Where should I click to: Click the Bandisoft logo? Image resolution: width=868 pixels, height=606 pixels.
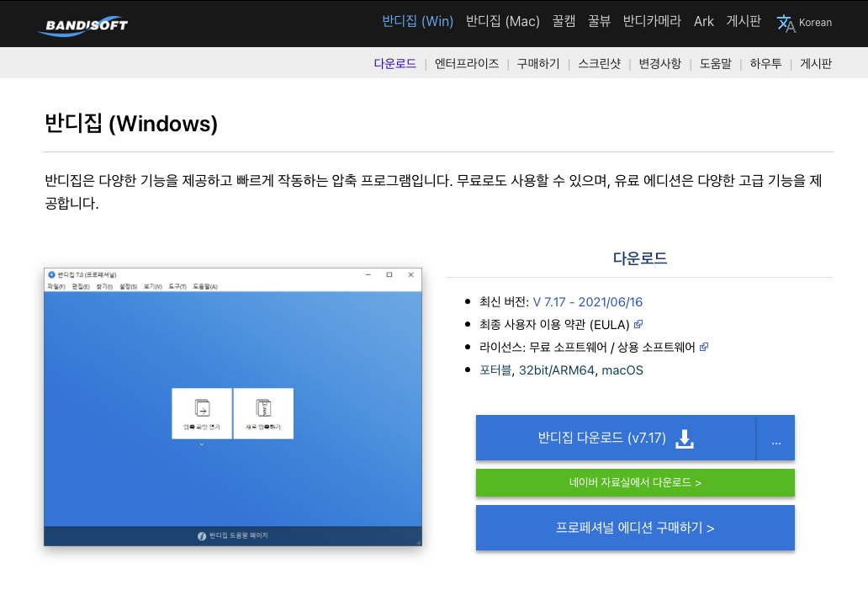tap(83, 25)
